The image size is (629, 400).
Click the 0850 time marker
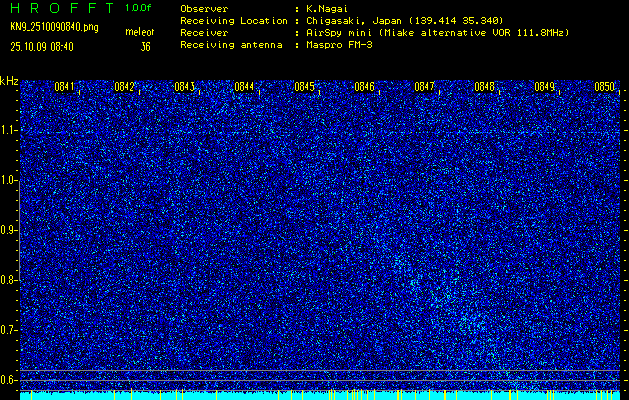[x=604, y=87]
